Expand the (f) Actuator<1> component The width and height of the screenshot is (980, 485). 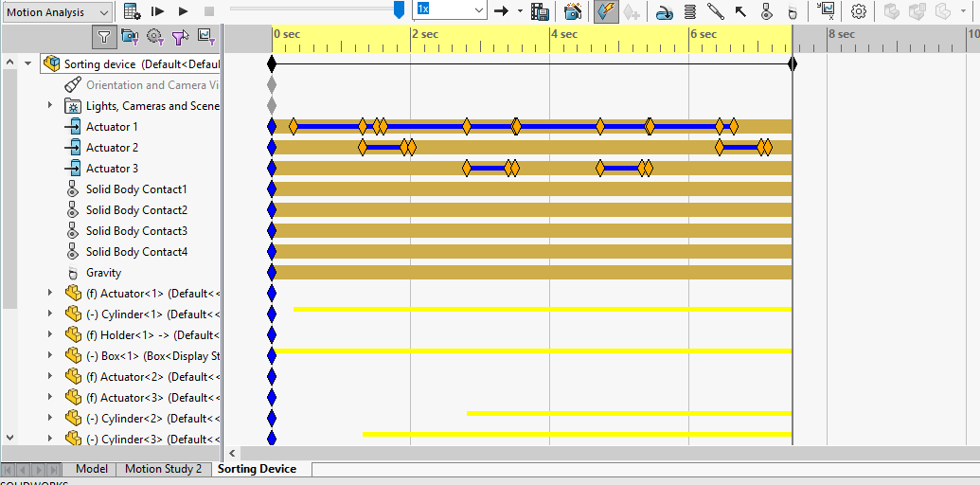(x=50, y=293)
